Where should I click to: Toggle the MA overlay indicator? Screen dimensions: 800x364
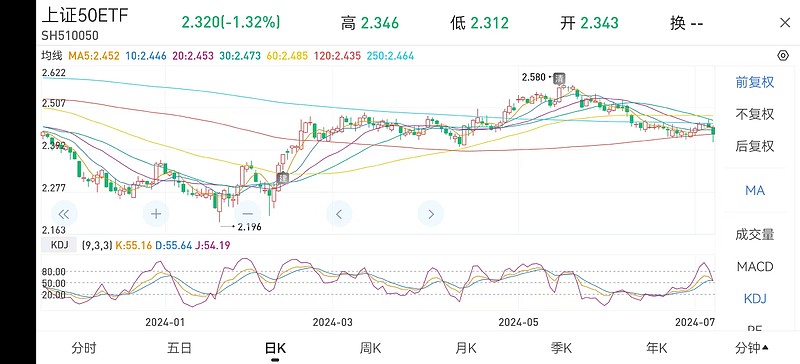[755, 190]
